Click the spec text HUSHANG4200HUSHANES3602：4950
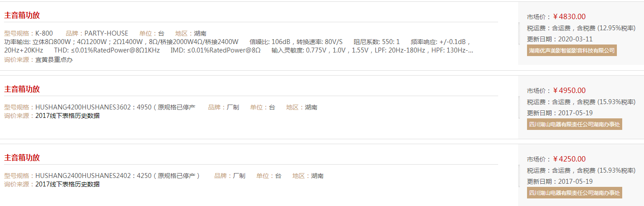 tap(93, 107)
